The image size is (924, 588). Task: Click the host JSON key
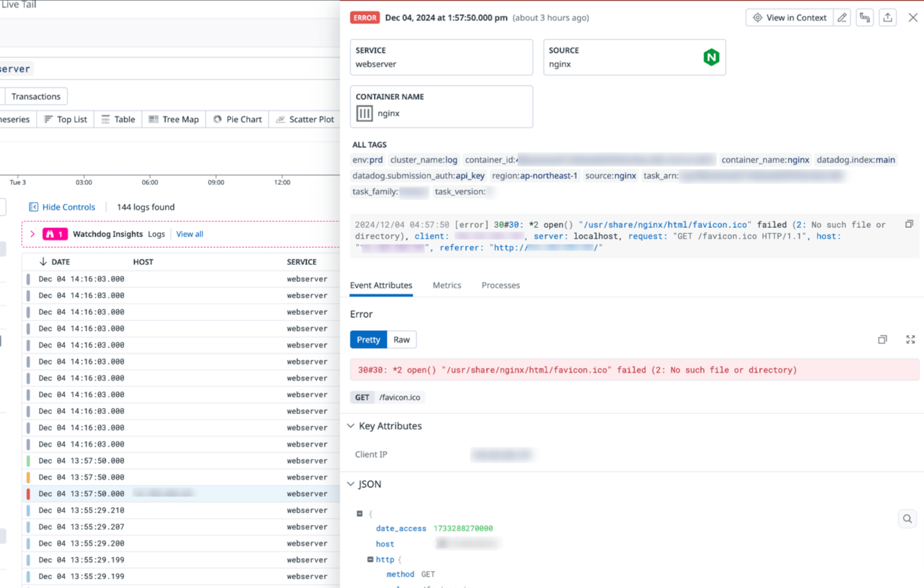coord(385,544)
